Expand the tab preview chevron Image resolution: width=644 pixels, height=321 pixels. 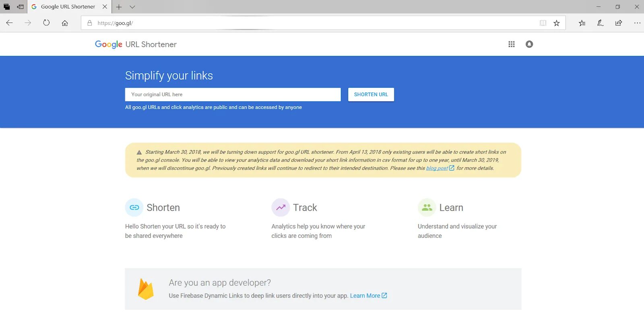coord(132,7)
